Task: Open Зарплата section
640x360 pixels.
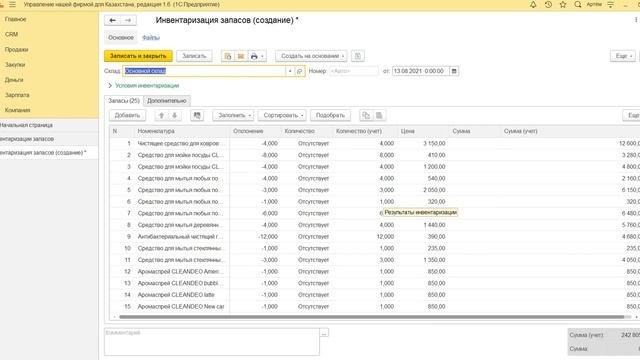Action: (x=17, y=95)
